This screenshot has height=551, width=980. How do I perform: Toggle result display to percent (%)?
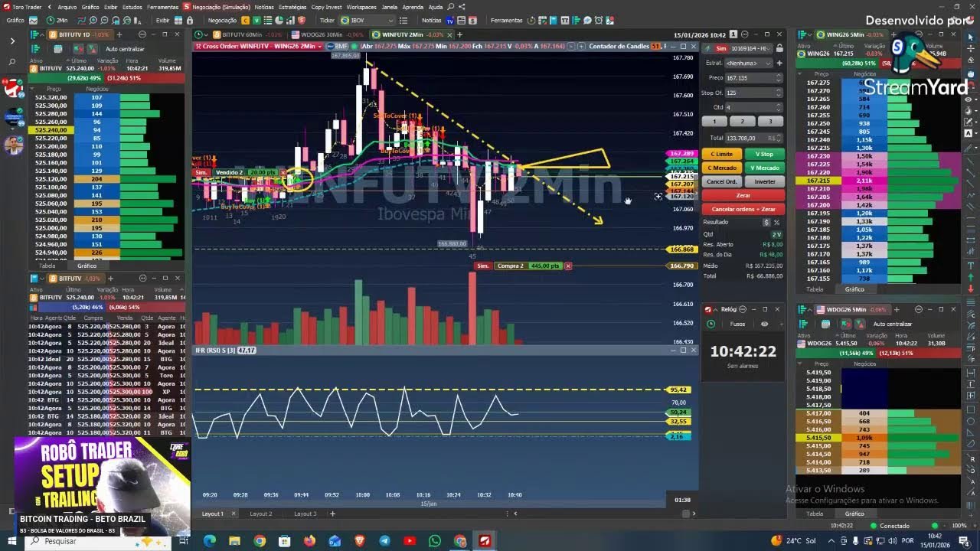pyautogui.click(x=776, y=222)
